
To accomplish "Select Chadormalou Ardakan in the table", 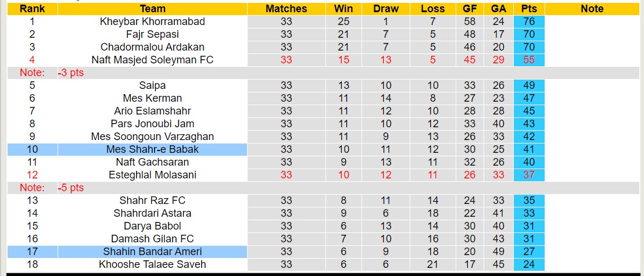I will pyautogui.click(x=152, y=47).
